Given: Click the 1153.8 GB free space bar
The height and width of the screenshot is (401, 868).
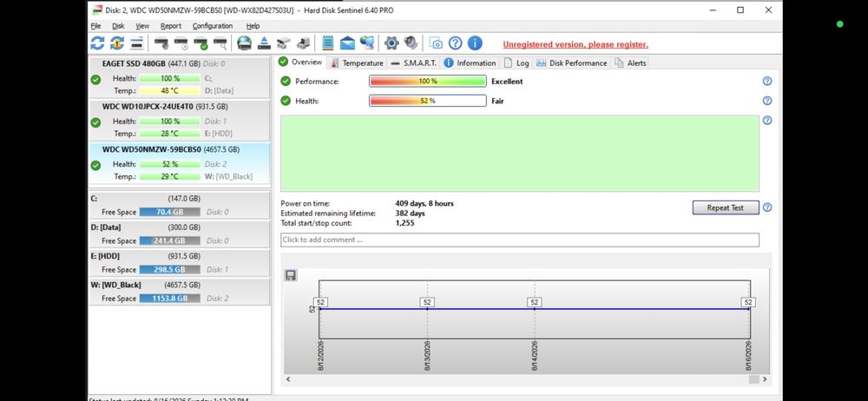Looking at the screenshot, I should point(169,299).
